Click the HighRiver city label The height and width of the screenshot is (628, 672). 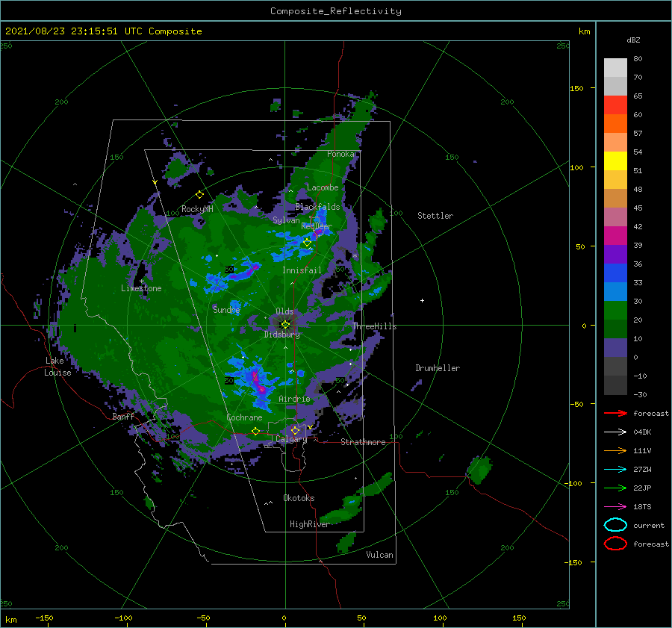tap(309, 524)
